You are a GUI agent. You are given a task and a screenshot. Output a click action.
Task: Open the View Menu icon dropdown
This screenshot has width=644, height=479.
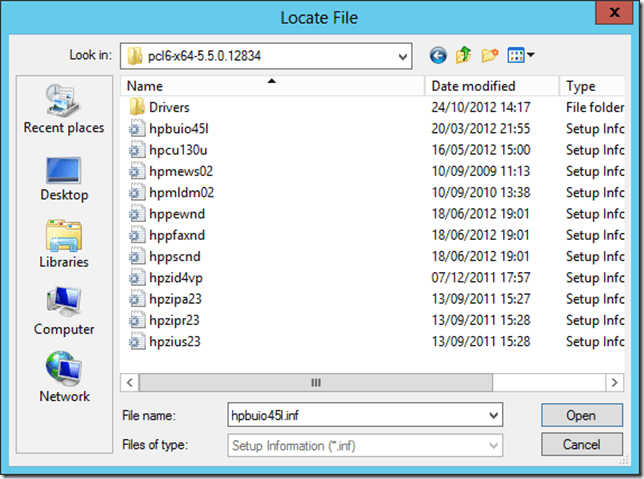pos(521,55)
